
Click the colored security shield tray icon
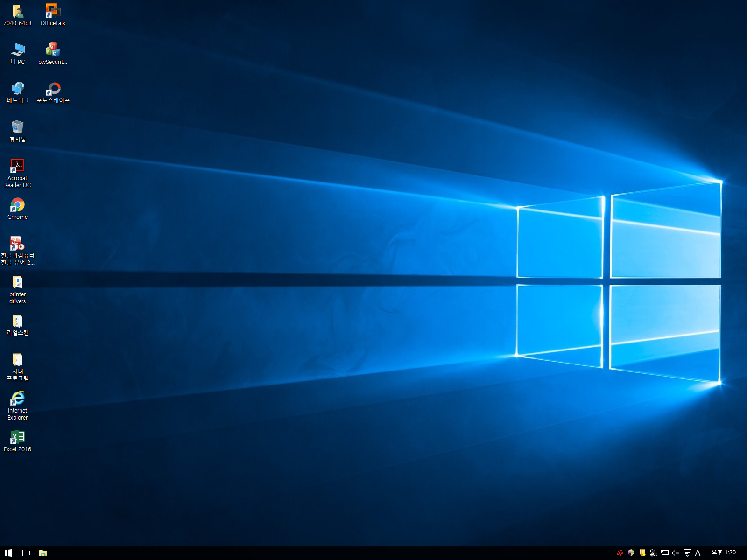631,553
